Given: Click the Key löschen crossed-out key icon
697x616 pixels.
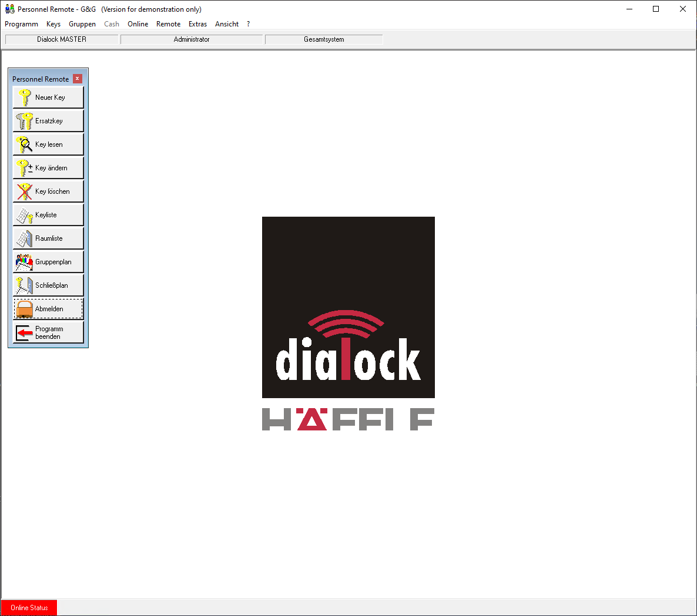Looking at the screenshot, I should [x=24, y=191].
